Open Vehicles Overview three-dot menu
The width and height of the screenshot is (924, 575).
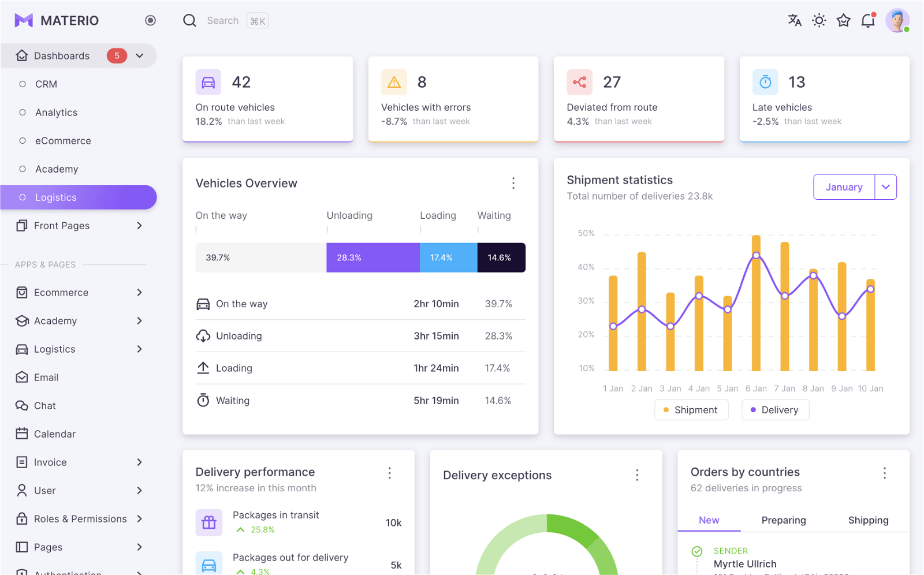(513, 183)
